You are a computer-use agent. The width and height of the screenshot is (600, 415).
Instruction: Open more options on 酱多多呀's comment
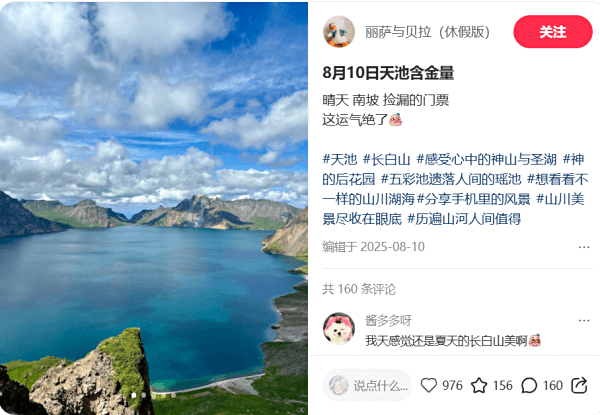(x=584, y=321)
